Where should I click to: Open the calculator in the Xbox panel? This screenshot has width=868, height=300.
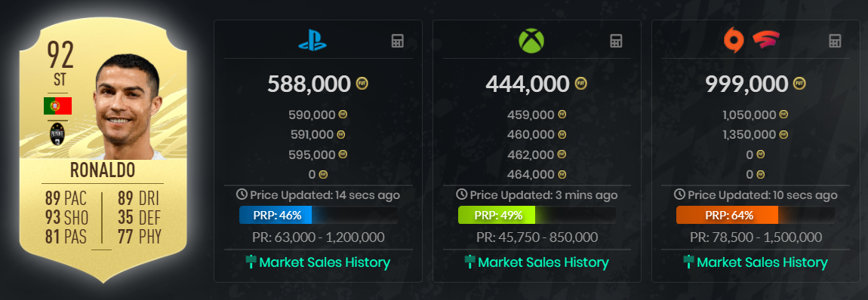[616, 41]
